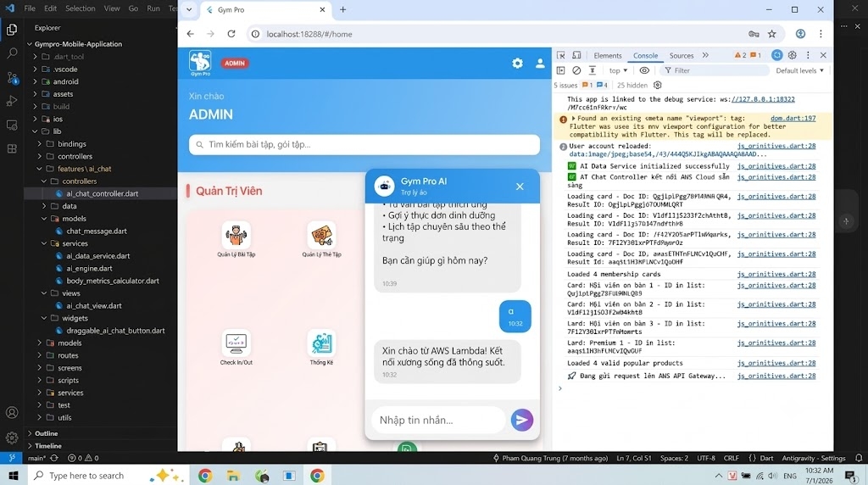The image size is (868, 485).
Task: Expand viewport warning message arrow
Action: pyautogui.click(x=574, y=118)
